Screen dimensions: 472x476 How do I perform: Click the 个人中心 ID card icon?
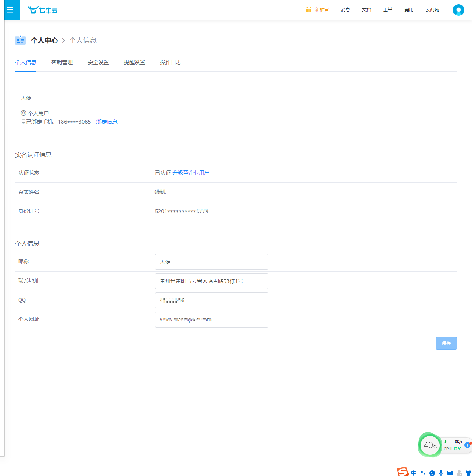(20, 40)
